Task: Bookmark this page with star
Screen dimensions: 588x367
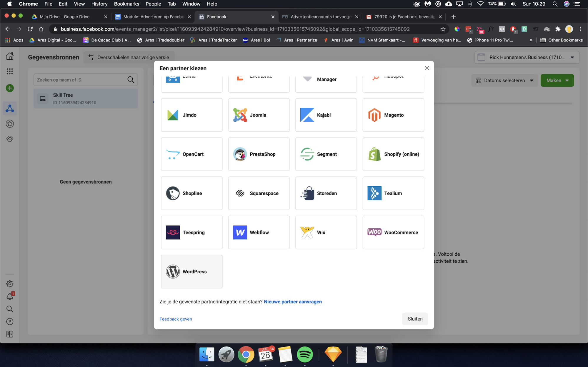Action: click(443, 29)
